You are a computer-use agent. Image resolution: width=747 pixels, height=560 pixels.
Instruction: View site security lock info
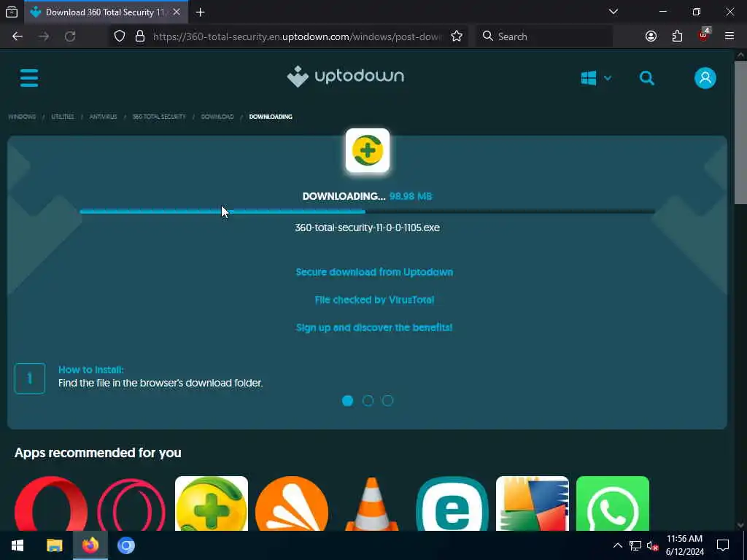139,36
